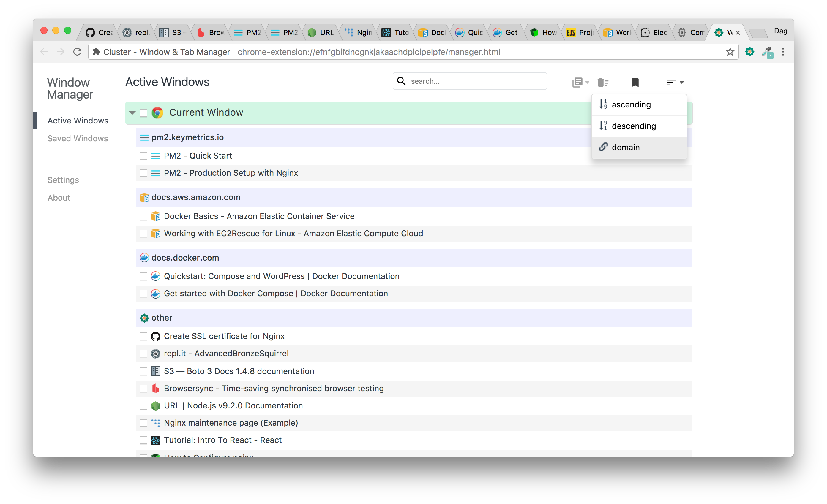Bookmark page with star icon
This screenshot has width=827, height=504.
pos(730,52)
